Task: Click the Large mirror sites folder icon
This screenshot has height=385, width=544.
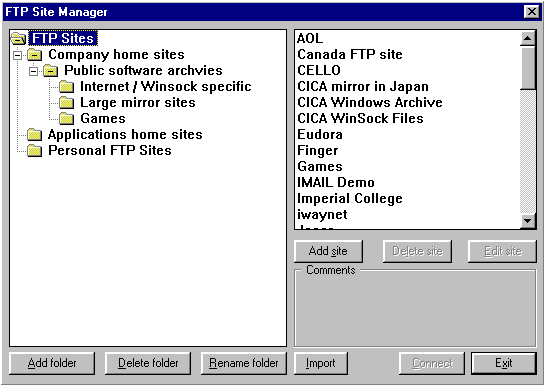Action: (67, 103)
